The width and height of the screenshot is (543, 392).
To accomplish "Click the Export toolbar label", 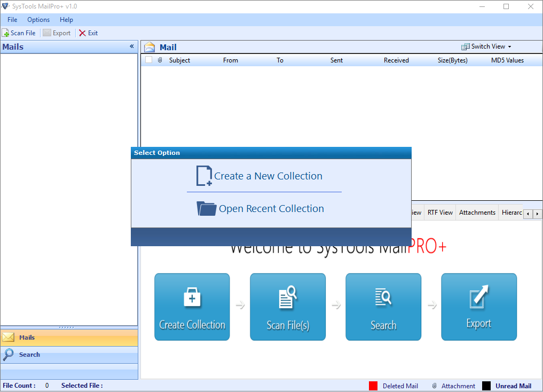I will point(61,33).
